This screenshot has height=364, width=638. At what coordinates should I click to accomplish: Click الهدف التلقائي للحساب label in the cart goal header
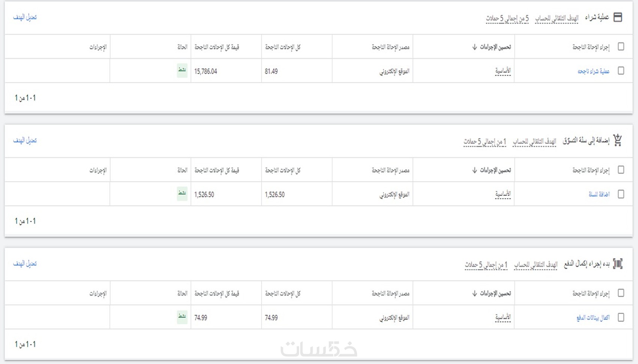(534, 141)
